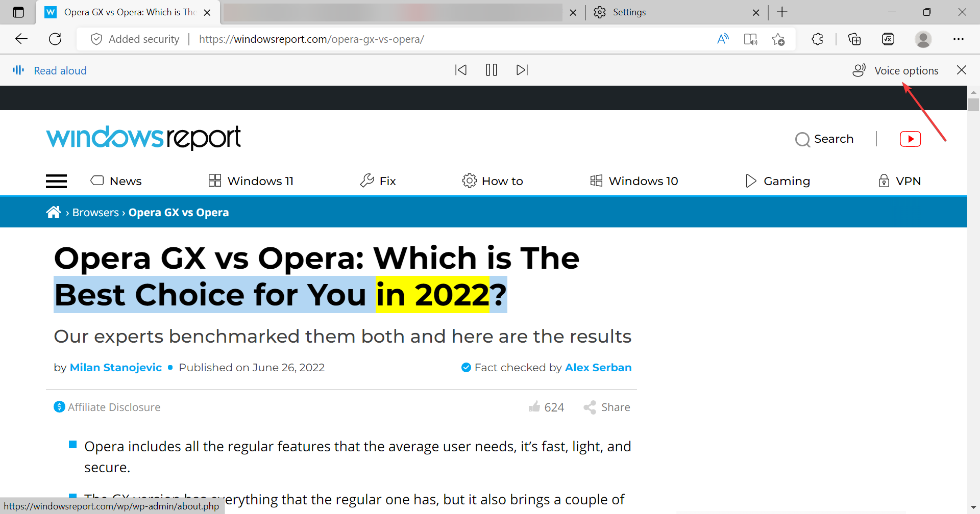Click the page vertical scrollbar thumb
This screenshot has height=514, width=980.
click(973, 105)
